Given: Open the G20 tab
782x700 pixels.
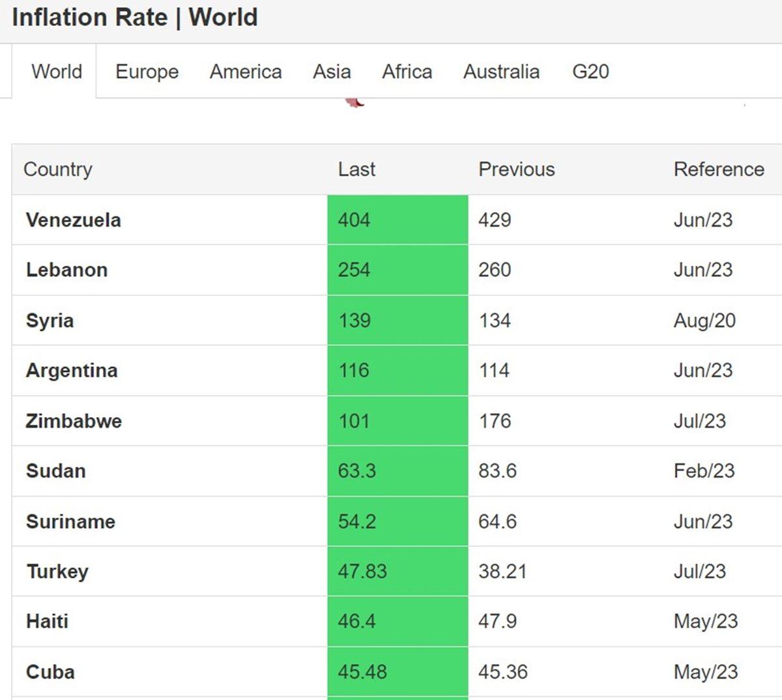Looking at the screenshot, I should [x=590, y=71].
